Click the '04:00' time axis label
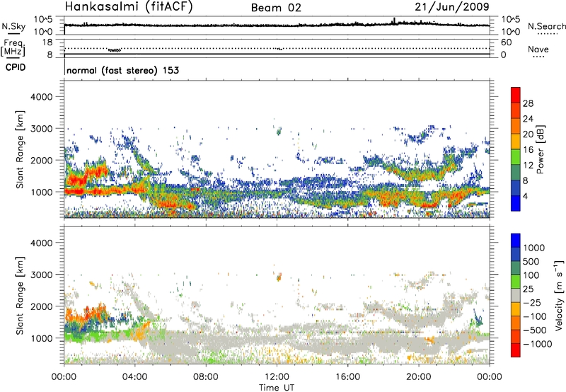Screen dimensions: 566x392 [135, 377]
